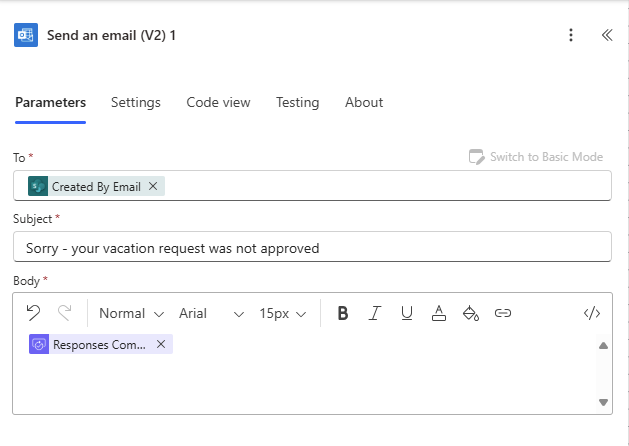The height and width of the screenshot is (446, 629).
Task: Open the highlight fill color tool
Action: [470, 313]
